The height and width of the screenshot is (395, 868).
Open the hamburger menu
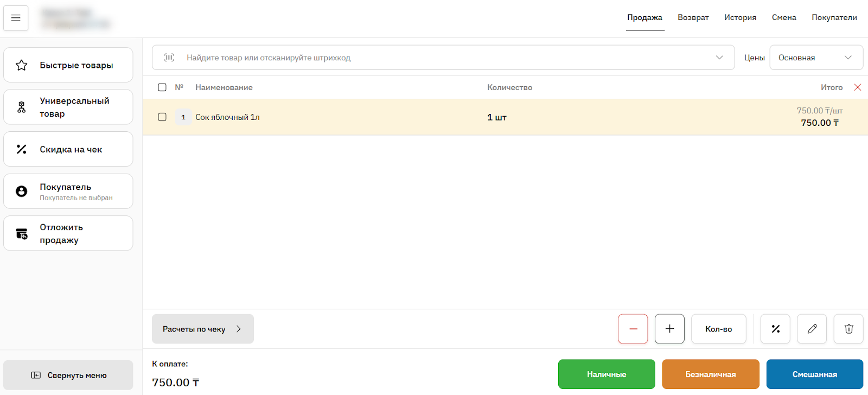16,18
